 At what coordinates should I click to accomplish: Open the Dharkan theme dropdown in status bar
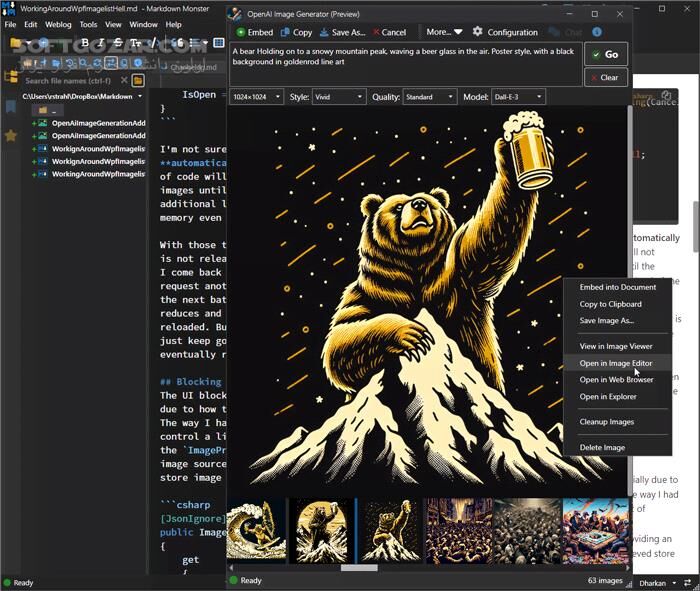point(657,583)
